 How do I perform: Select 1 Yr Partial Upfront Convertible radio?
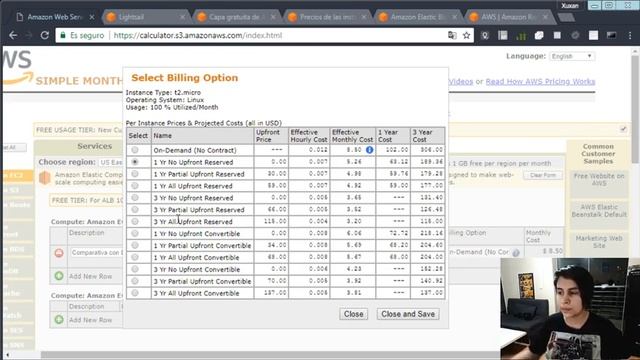[x=135, y=245]
